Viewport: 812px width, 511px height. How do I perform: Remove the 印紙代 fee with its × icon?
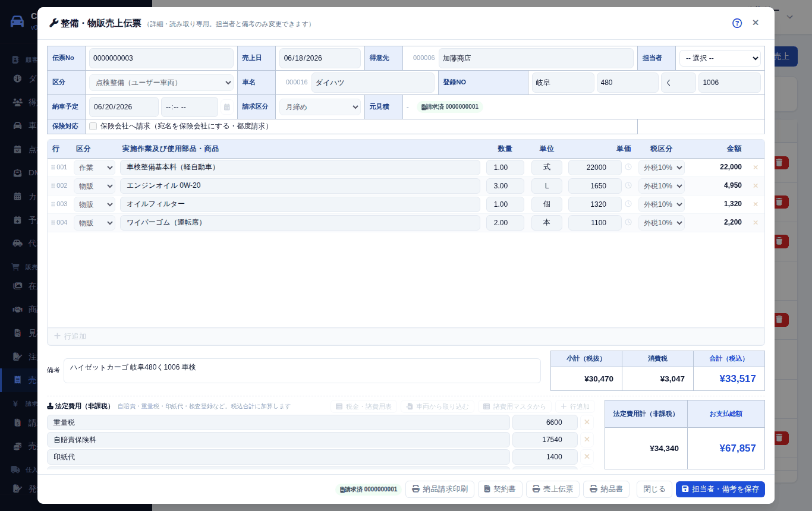click(x=587, y=457)
